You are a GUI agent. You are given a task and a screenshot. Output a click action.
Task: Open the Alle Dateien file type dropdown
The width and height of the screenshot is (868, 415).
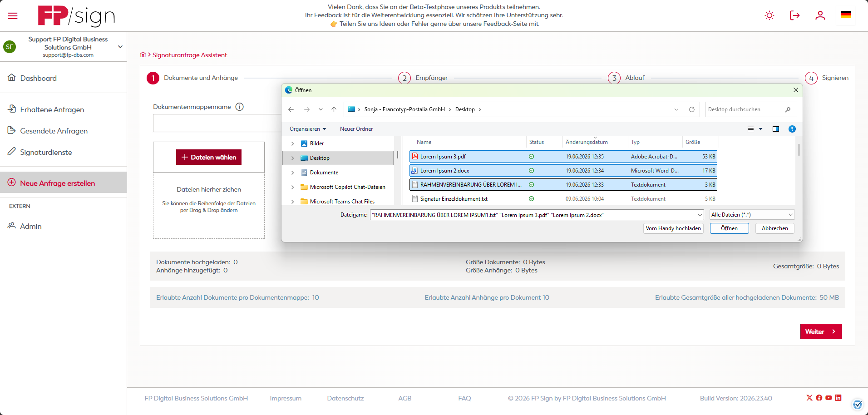(752, 215)
